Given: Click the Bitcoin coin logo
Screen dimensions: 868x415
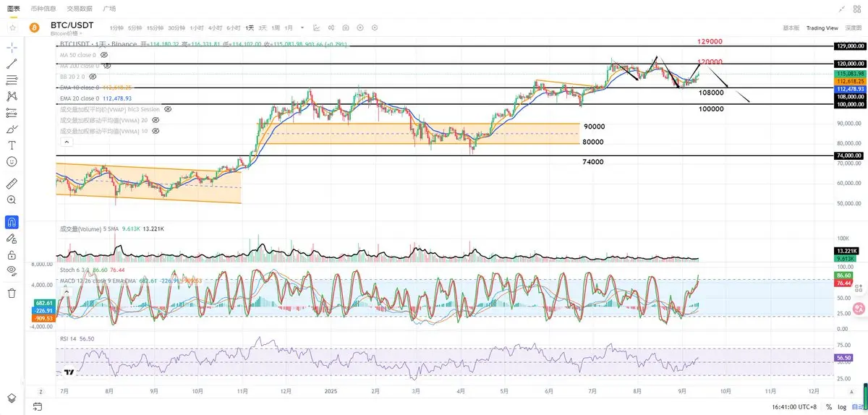Looking at the screenshot, I should [x=33, y=27].
